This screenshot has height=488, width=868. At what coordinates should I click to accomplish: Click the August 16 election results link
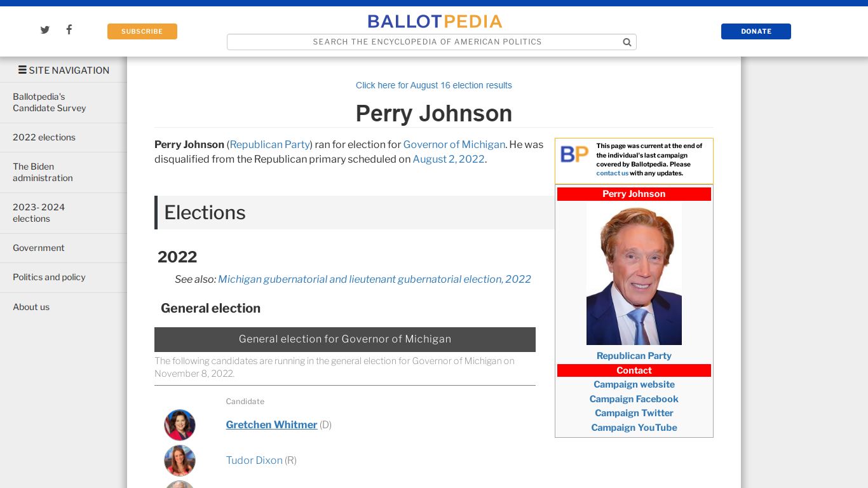point(434,85)
